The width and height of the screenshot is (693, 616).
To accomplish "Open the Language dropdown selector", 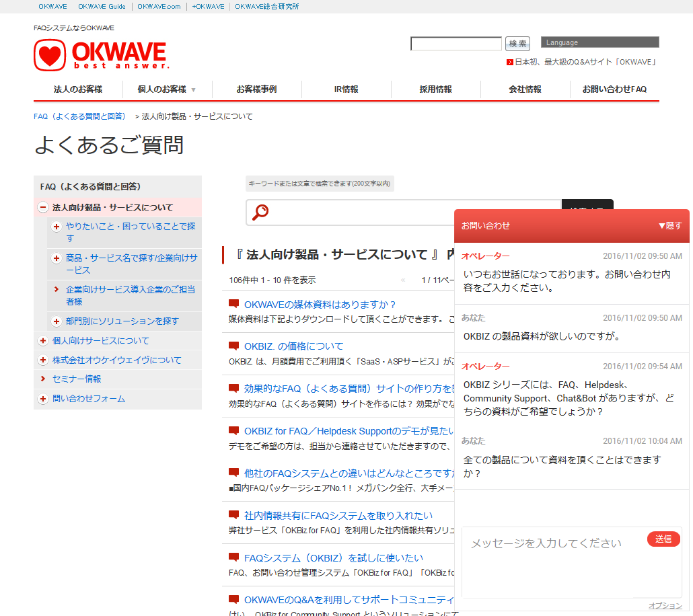I will (599, 42).
